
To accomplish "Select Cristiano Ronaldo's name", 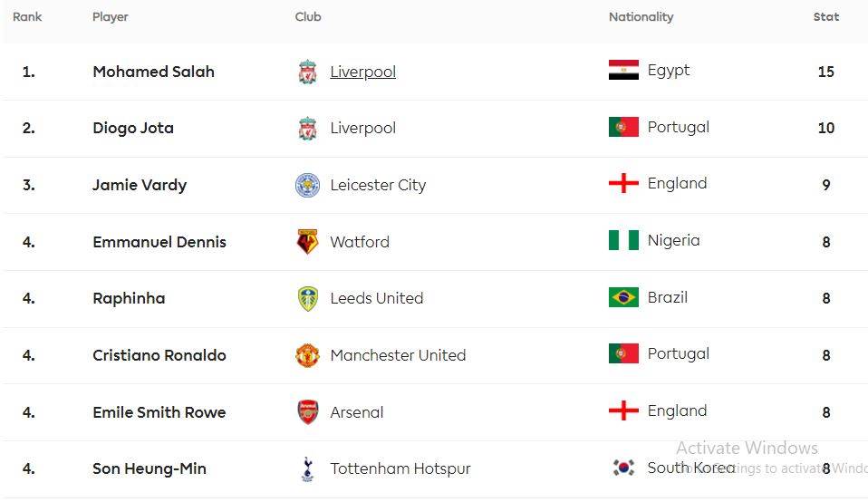I will tap(159, 355).
